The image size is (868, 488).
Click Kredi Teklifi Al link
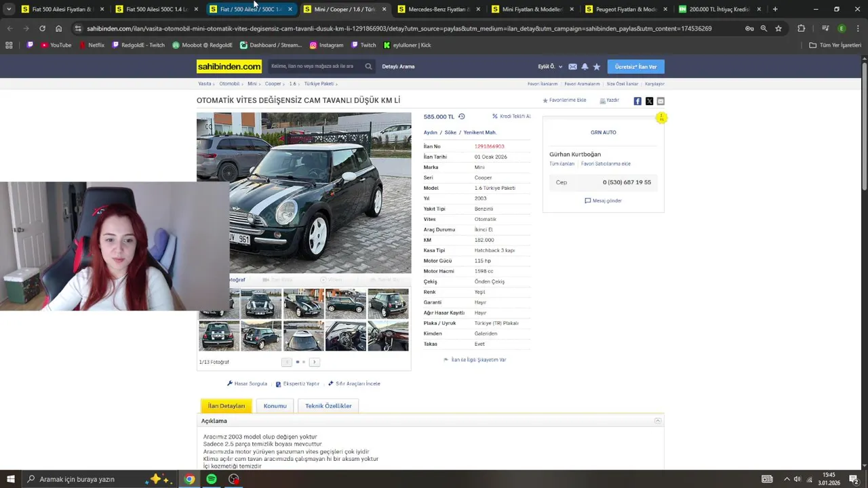511,117
